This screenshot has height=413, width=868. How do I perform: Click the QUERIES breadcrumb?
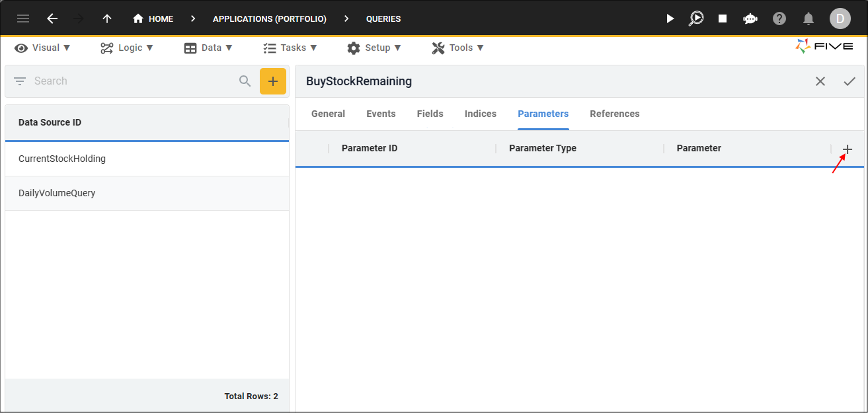(x=383, y=19)
